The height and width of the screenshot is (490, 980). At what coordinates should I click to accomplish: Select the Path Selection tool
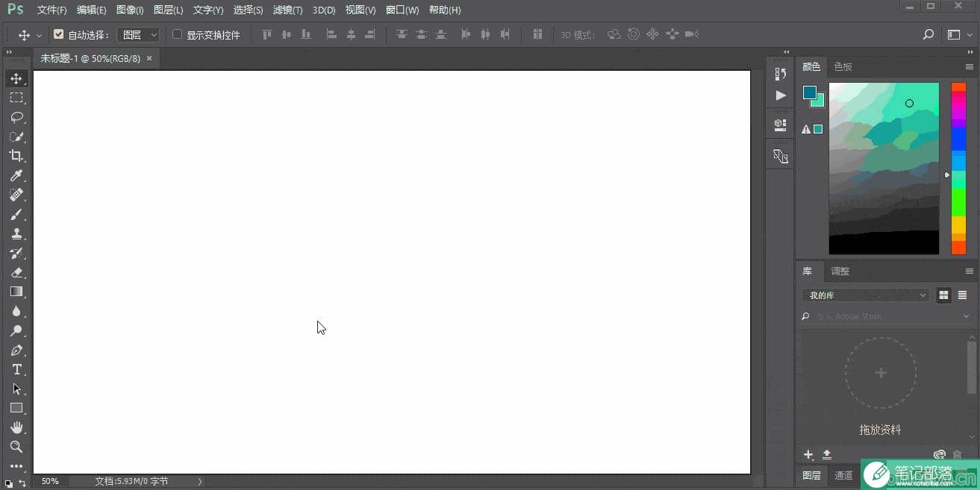click(16, 389)
